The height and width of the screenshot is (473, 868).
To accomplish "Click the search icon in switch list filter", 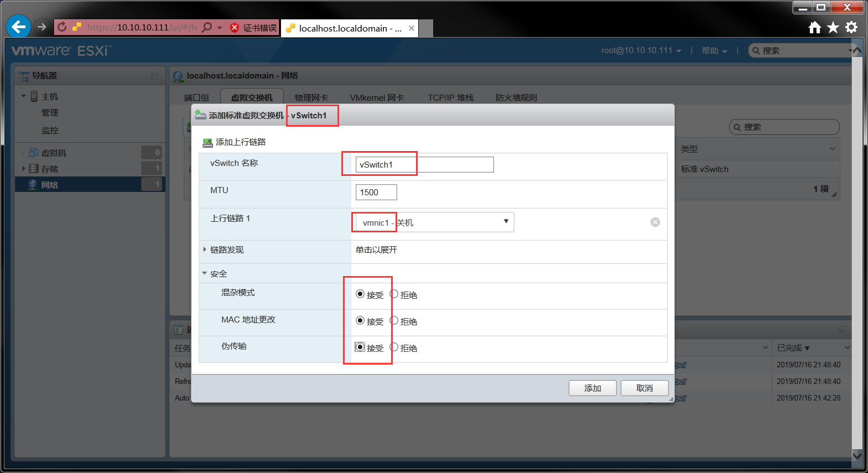I will [737, 127].
